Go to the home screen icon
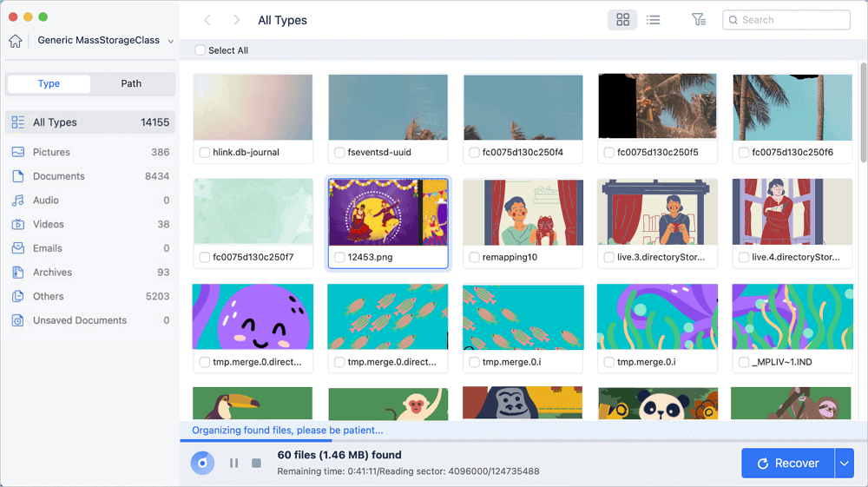The width and height of the screenshot is (868, 487). [x=16, y=41]
